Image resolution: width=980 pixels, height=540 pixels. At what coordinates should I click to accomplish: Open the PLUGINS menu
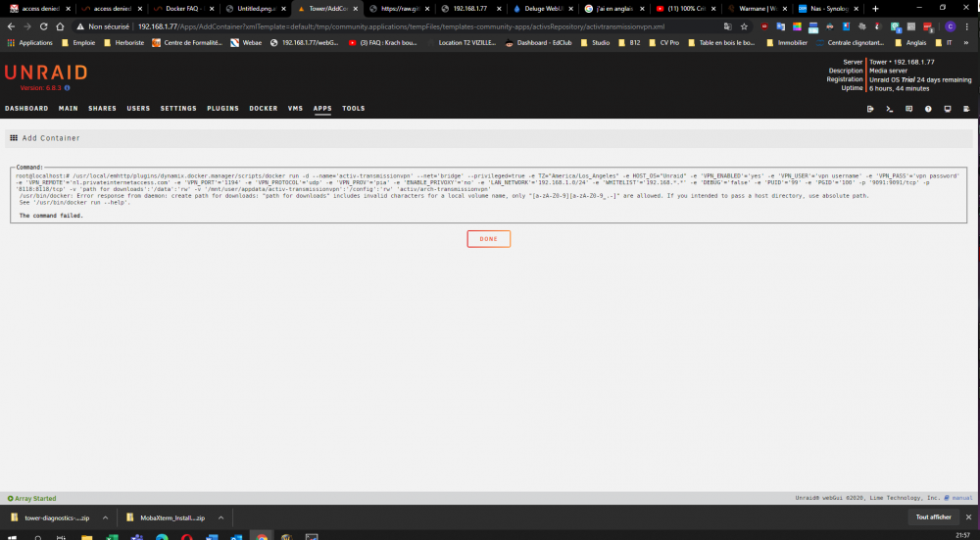pos(222,109)
